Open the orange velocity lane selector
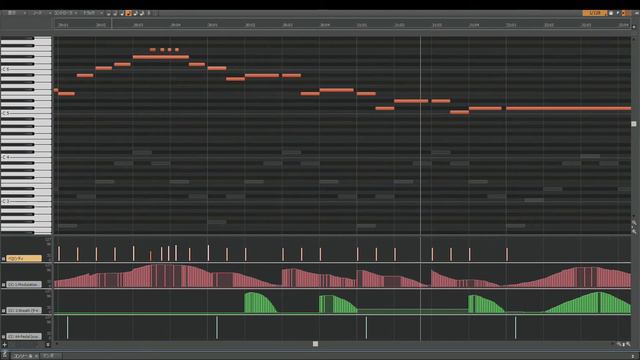Viewport: 640px width, 360px height. (24, 258)
